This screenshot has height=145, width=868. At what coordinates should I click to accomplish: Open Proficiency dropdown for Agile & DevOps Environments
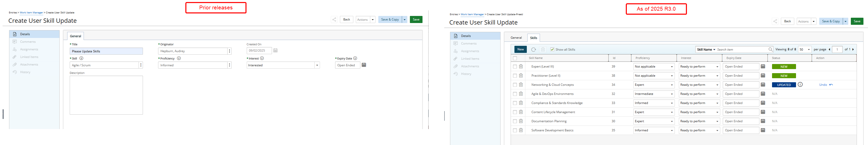click(654, 94)
